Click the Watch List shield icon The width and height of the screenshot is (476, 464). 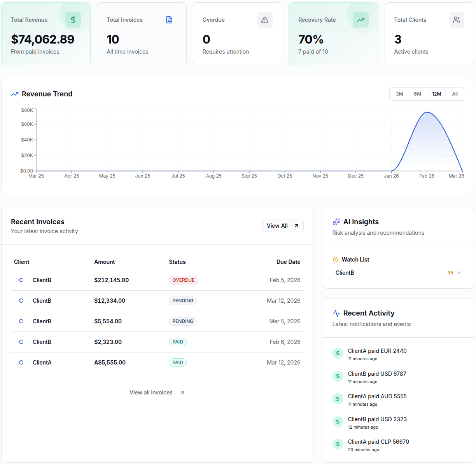[x=335, y=260]
